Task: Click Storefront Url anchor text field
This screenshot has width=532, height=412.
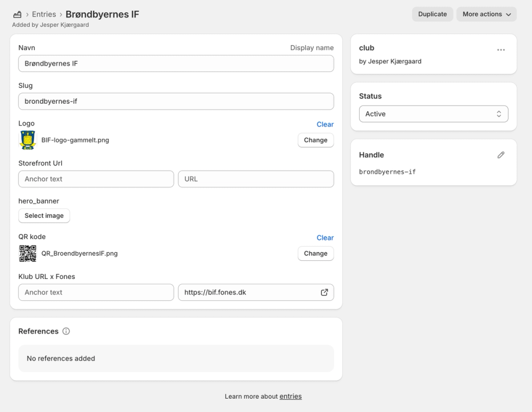Action: [x=96, y=179]
